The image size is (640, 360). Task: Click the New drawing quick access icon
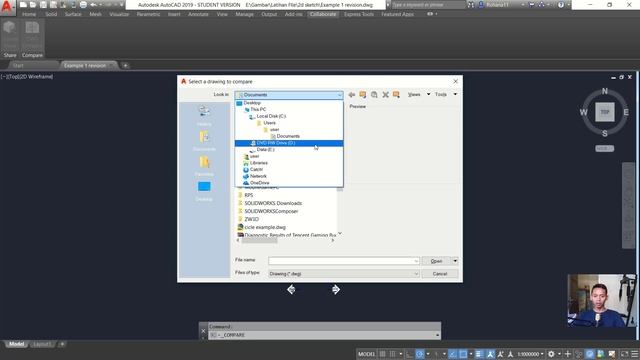tap(23, 5)
